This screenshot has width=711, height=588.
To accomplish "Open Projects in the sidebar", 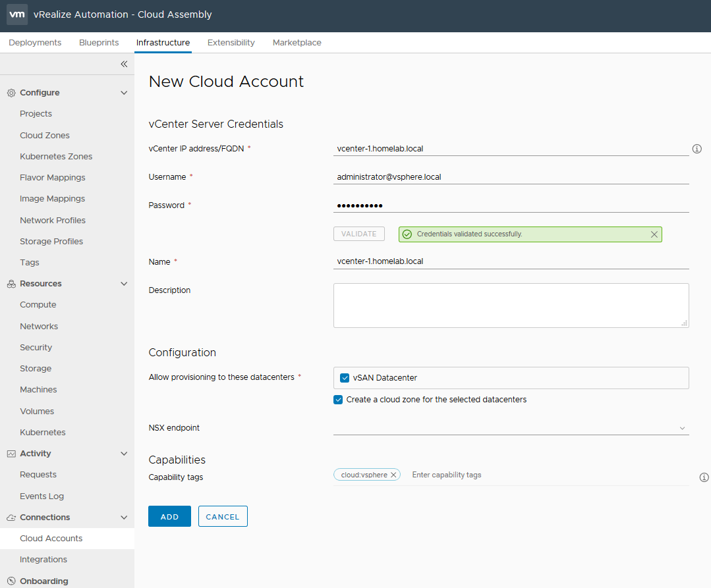I will click(36, 114).
